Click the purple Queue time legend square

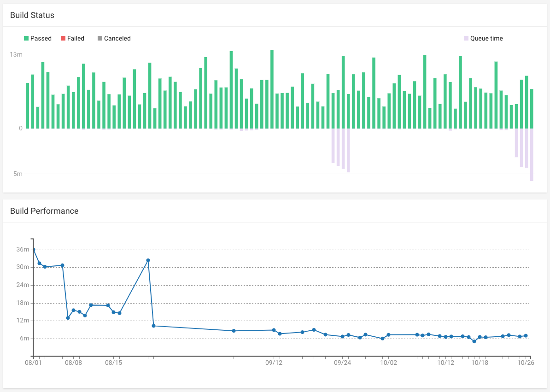pos(465,38)
